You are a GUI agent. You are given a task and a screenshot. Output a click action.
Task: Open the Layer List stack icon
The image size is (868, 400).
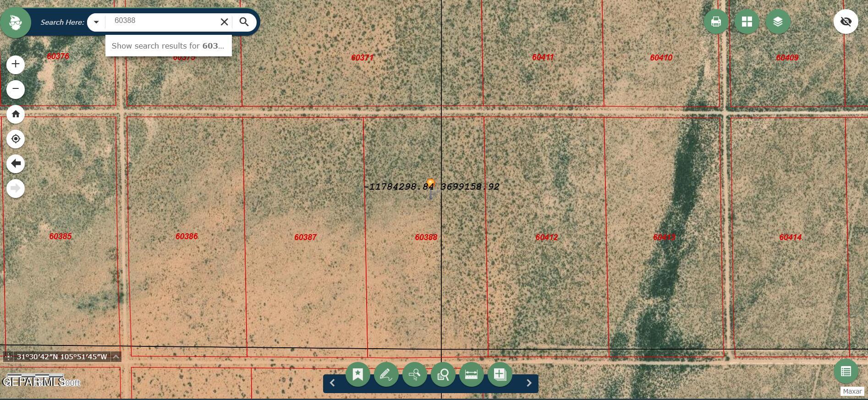[778, 22]
